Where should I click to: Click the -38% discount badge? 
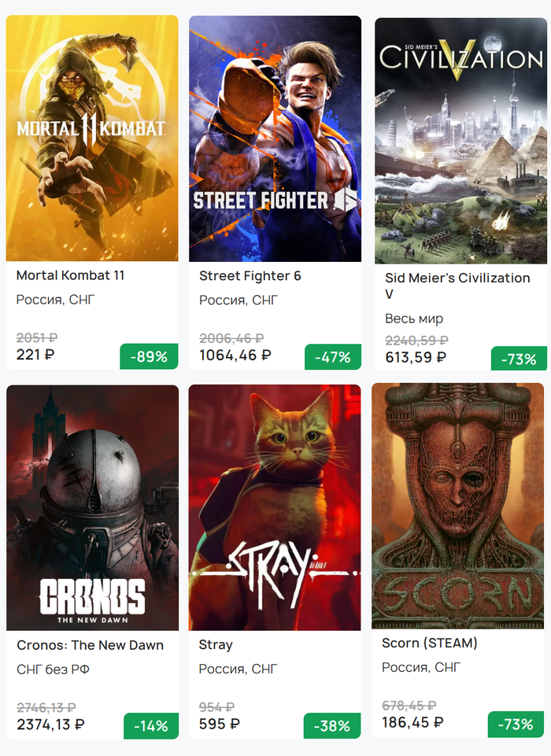[x=333, y=726]
